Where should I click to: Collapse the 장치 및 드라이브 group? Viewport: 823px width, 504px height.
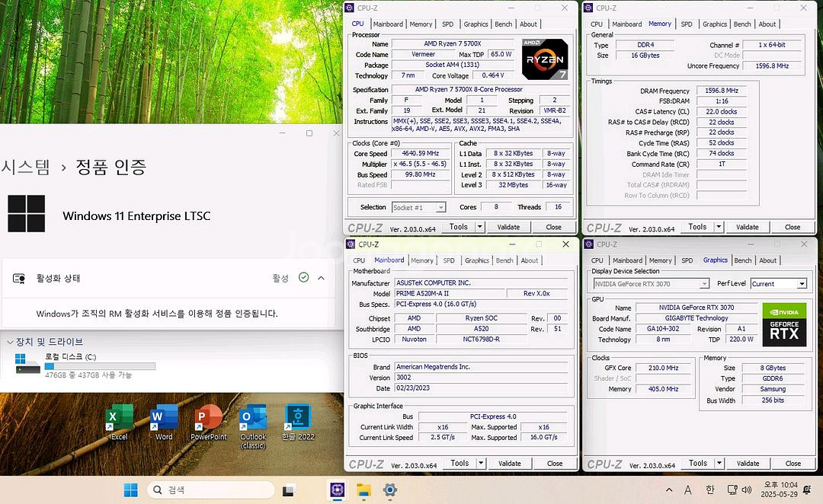click(10, 342)
